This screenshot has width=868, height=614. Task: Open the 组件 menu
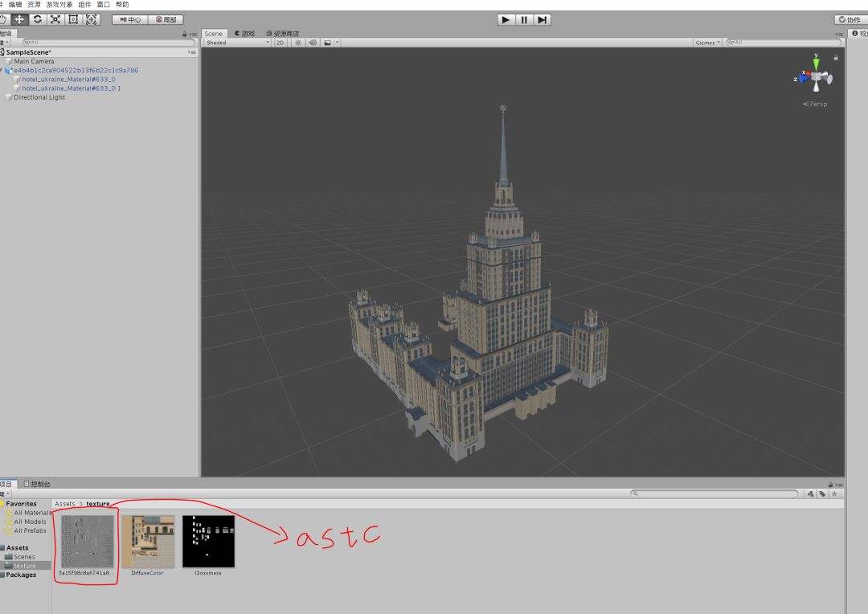click(84, 5)
